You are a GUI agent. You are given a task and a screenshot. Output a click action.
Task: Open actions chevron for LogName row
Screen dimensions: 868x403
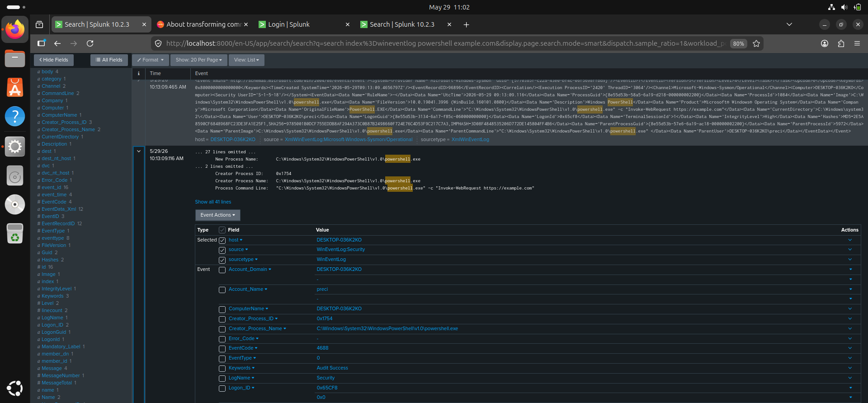pos(850,378)
